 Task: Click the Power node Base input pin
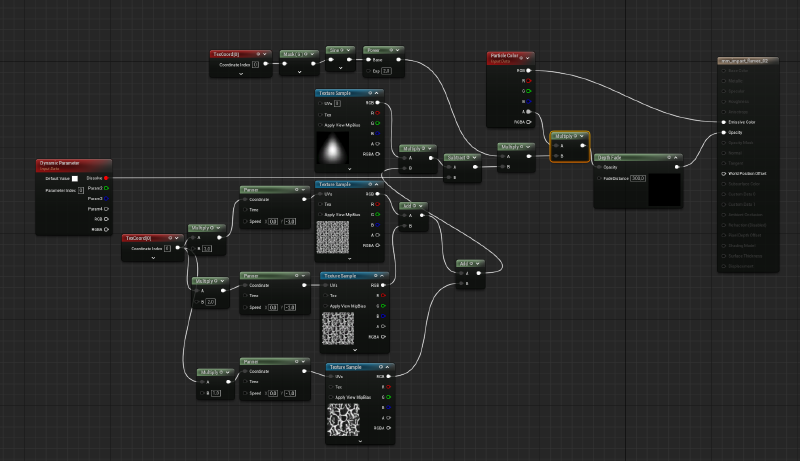pyautogui.click(x=368, y=59)
